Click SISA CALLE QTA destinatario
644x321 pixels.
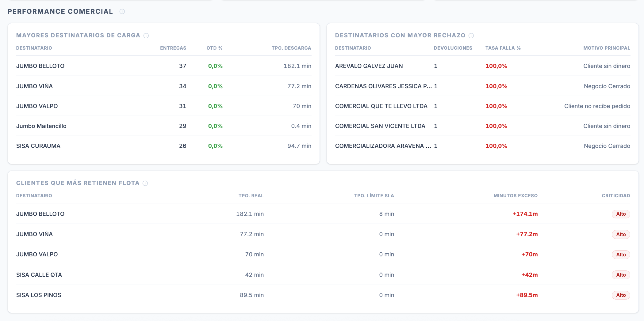click(39, 275)
